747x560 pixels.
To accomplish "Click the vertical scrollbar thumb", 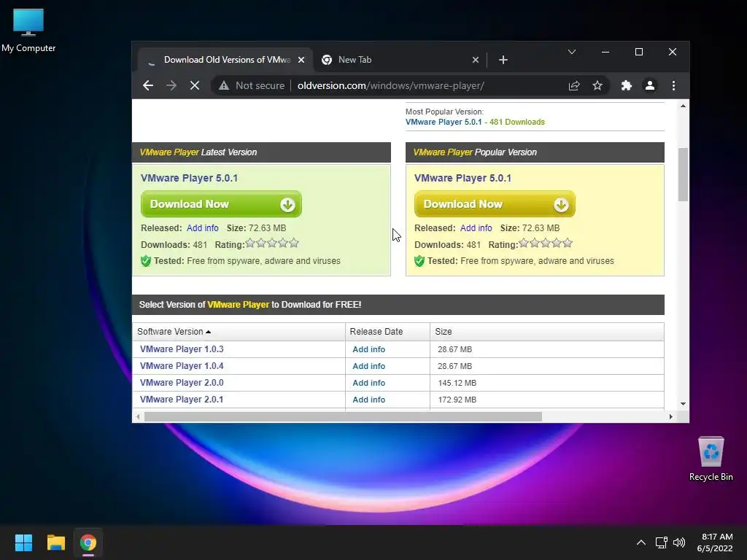I will [x=683, y=174].
